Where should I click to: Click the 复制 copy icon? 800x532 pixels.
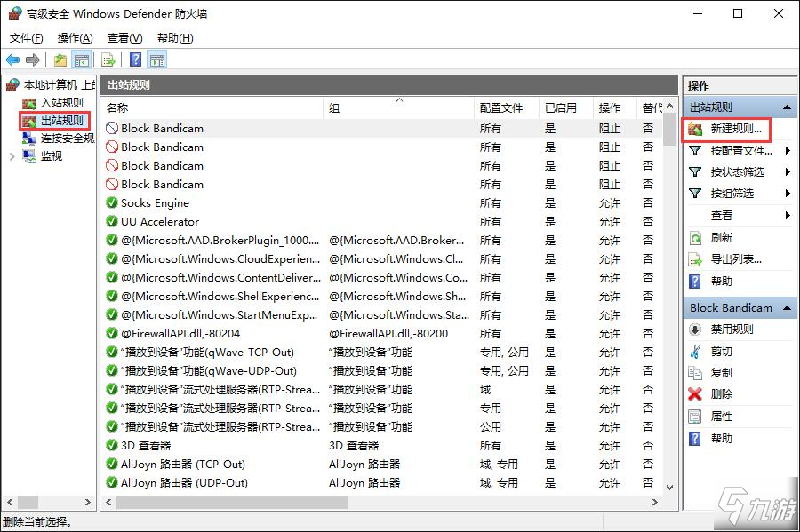tap(695, 373)
